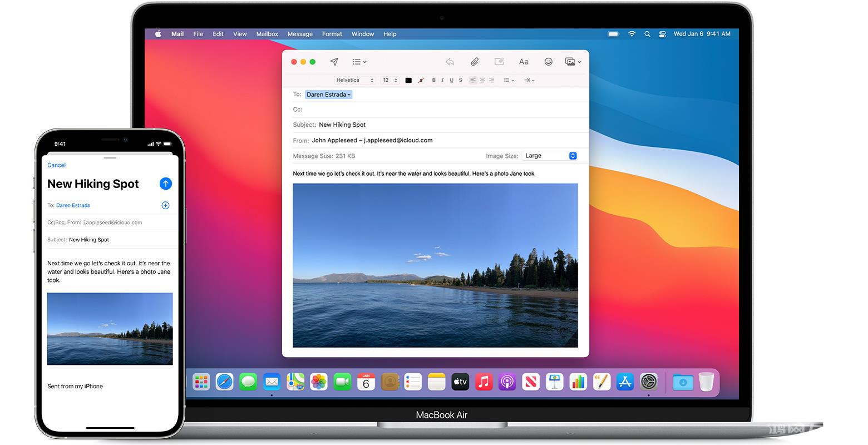
Task: Toggle italic text formatting
Action: (x=442, y=80)
